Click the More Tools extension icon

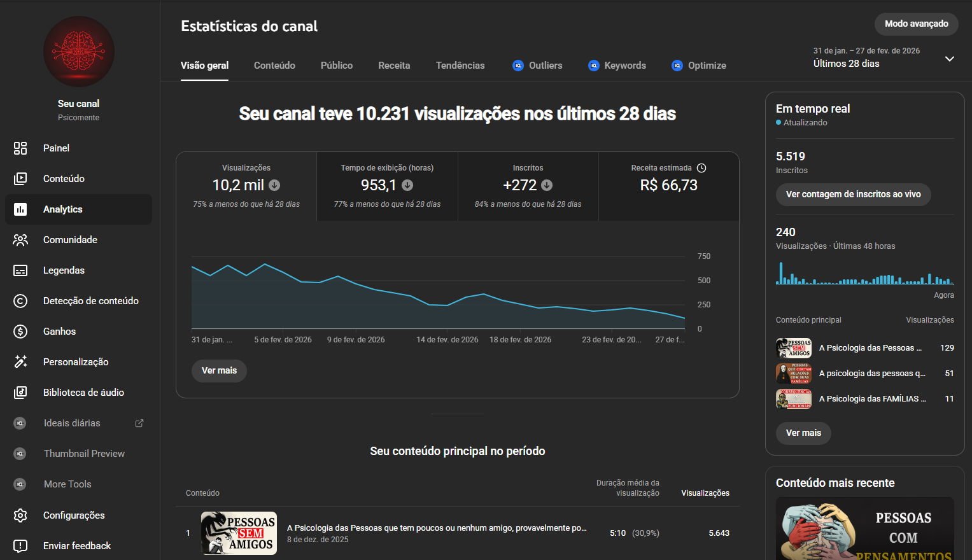(x=20, y=484)
